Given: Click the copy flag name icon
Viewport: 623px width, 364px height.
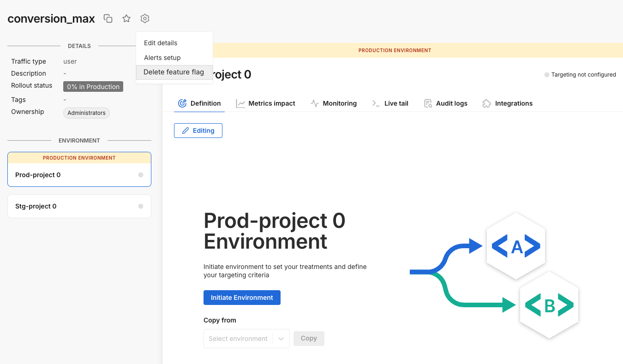Looking at the screenshot, I should [108, 18].
